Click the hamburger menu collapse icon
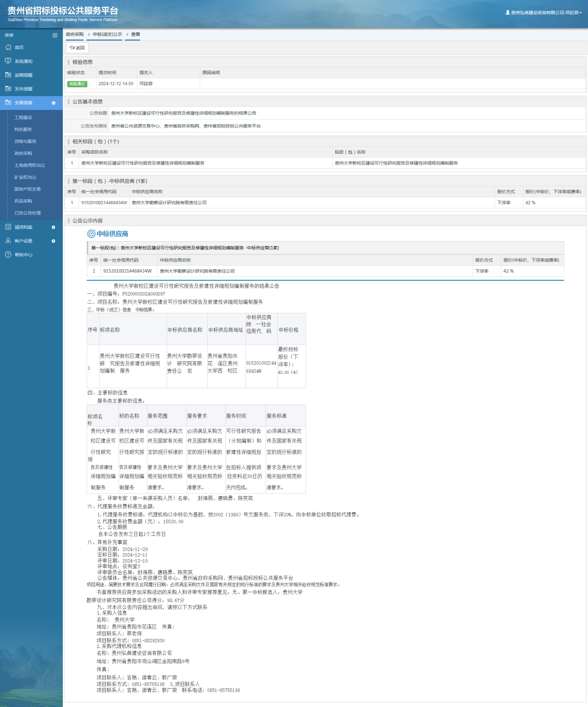The image size is (588, 707). 55,35
